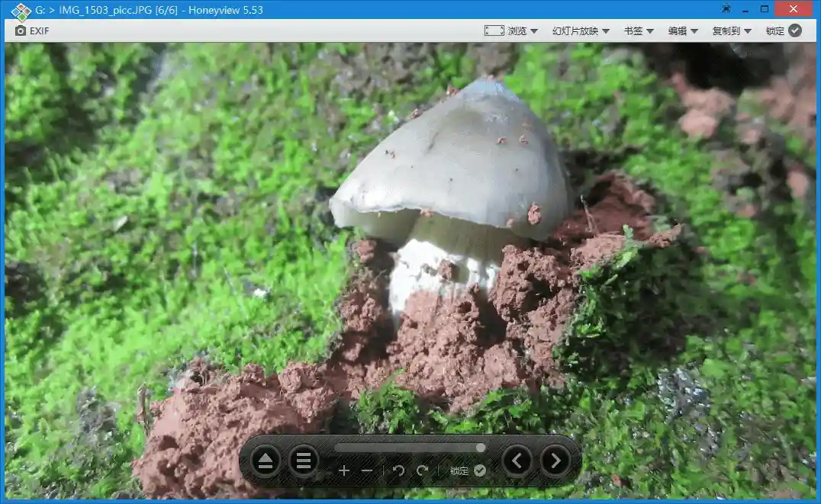Open the 编辑 menu
This screenshot has width=821, height=504.
pyautogui.click(x=684, y=30)
